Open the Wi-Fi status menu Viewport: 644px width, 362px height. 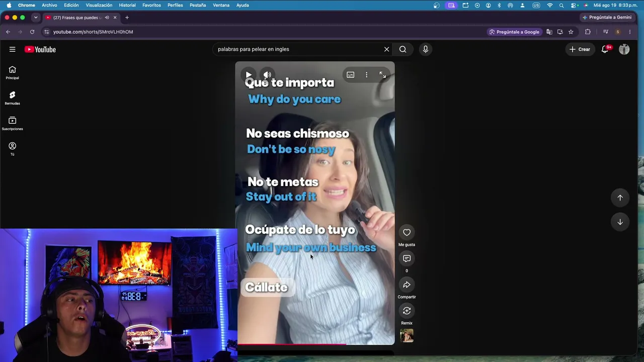(550, 5)
